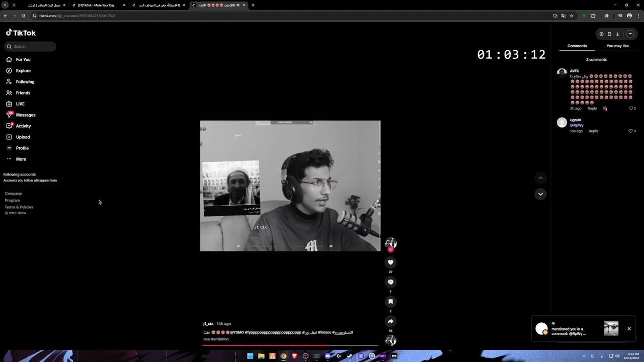Open the video comments bubble icon
Screen dimensions: 644x362
[390, 282]
